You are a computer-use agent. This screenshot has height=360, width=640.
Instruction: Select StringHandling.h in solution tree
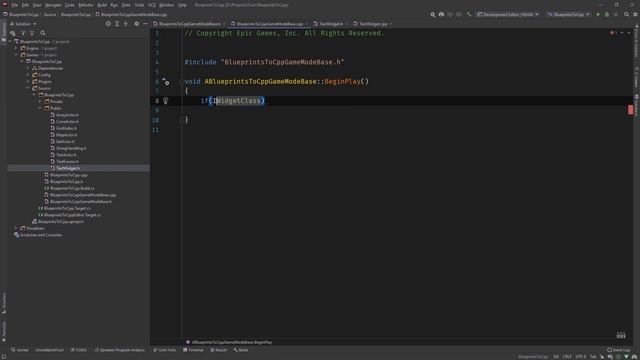point(71,148)
